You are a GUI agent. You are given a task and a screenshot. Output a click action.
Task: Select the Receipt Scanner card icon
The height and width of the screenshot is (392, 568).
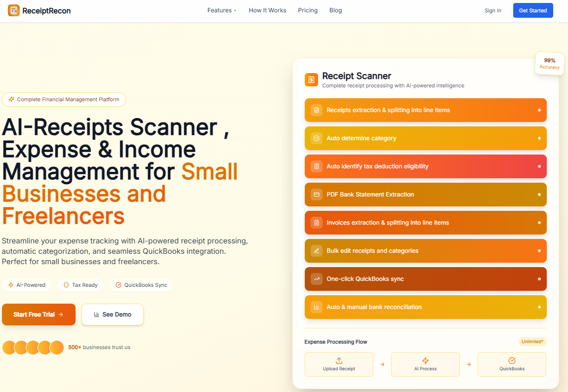coord(311,79)
